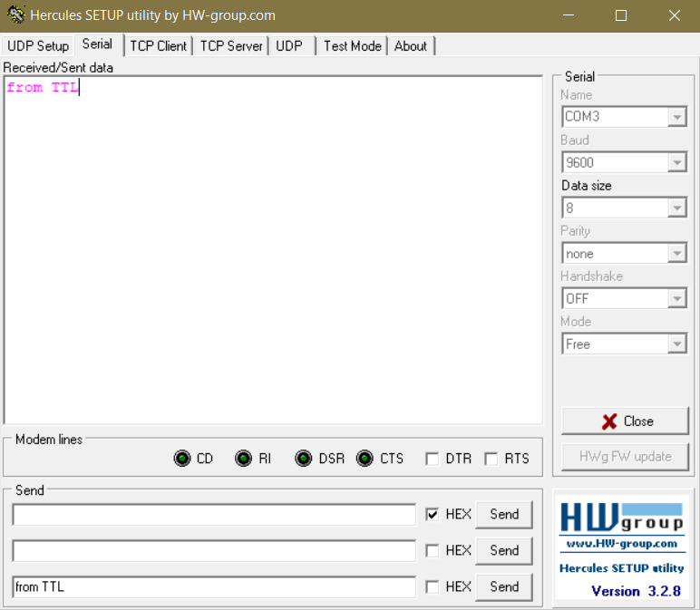Open the www.HW-group.com link
The height and width of the screenshot is (610, 700).
pyautogui.click(x=622, y=544)
